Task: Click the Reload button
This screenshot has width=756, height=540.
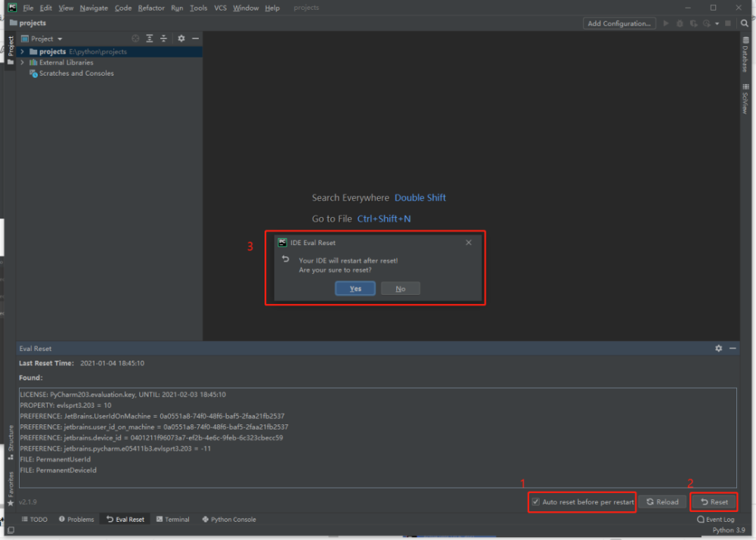Action: [662, 502]
